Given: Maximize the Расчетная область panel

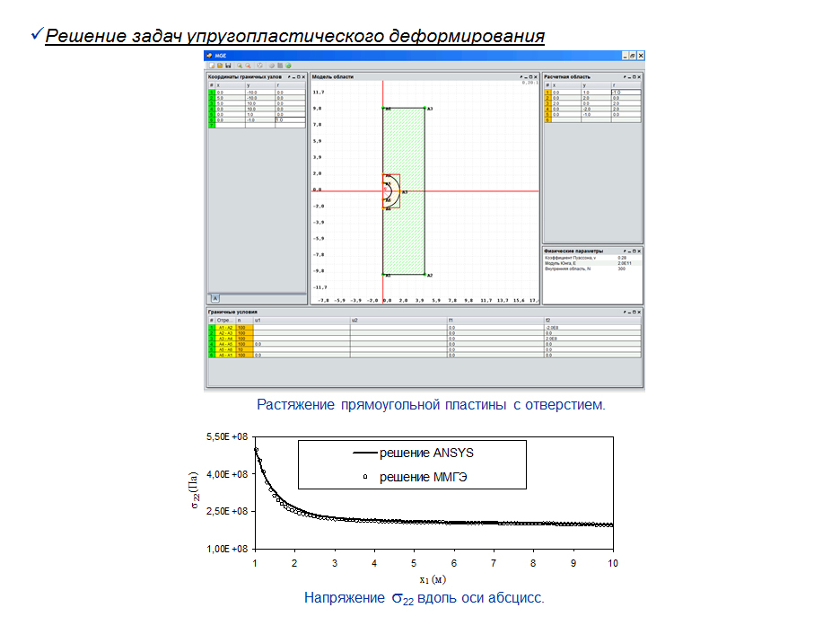Looking at the screenshot, I should click(634, 77).
